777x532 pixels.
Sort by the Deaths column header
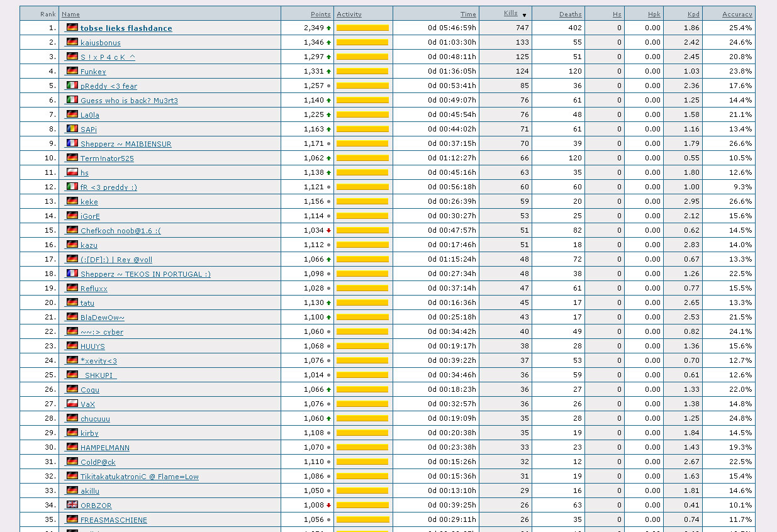pos(570,14)
